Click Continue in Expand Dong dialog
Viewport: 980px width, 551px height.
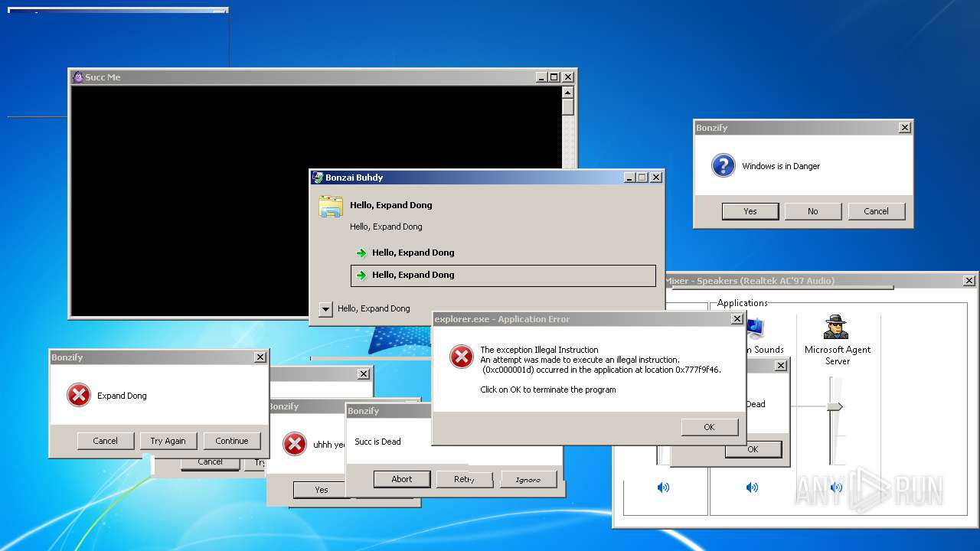tap(232, 441)
